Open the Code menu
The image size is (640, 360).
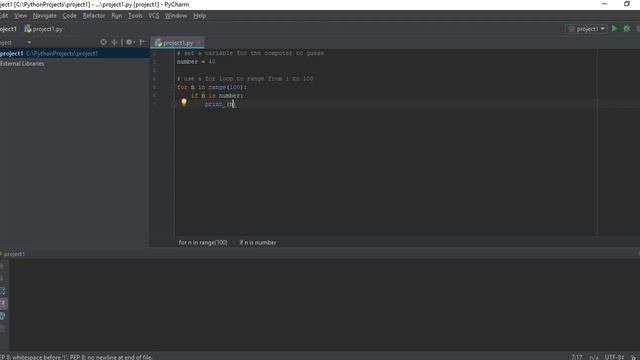click(x=69, y=16)
